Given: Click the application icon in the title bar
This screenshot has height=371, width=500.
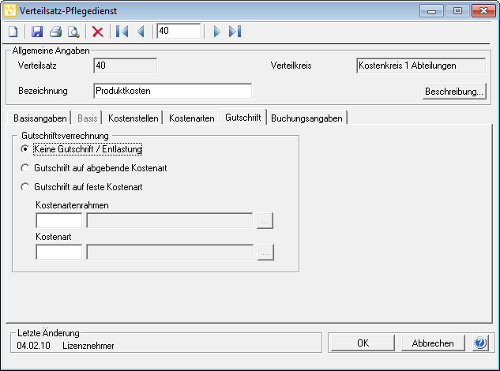Looking at the screenshot, I should [10, 11].
